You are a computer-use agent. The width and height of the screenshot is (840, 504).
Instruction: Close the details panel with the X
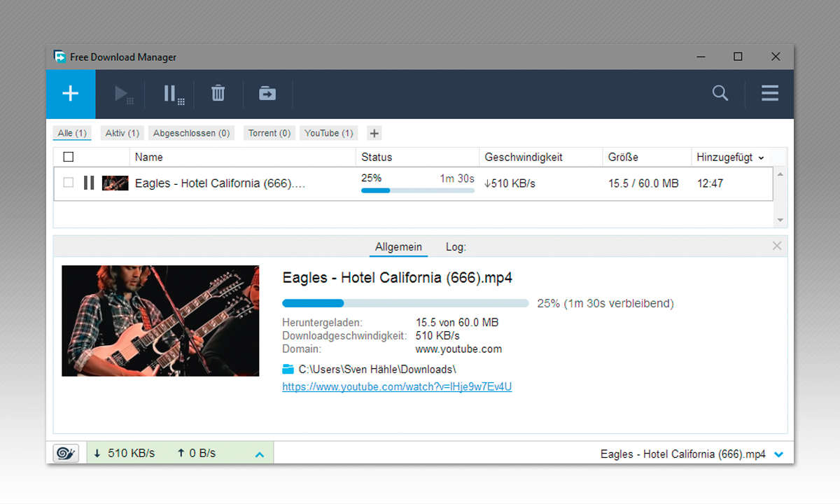(x=777, y=246)
